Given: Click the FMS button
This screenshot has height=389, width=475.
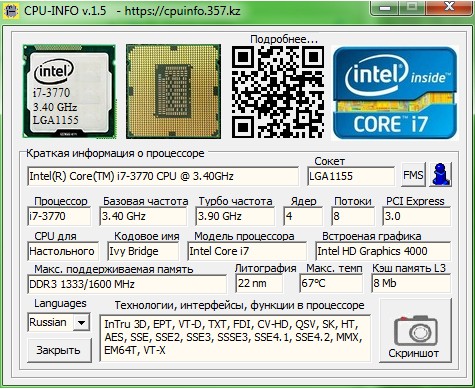Looking at the screenshot, I should 413,175.
